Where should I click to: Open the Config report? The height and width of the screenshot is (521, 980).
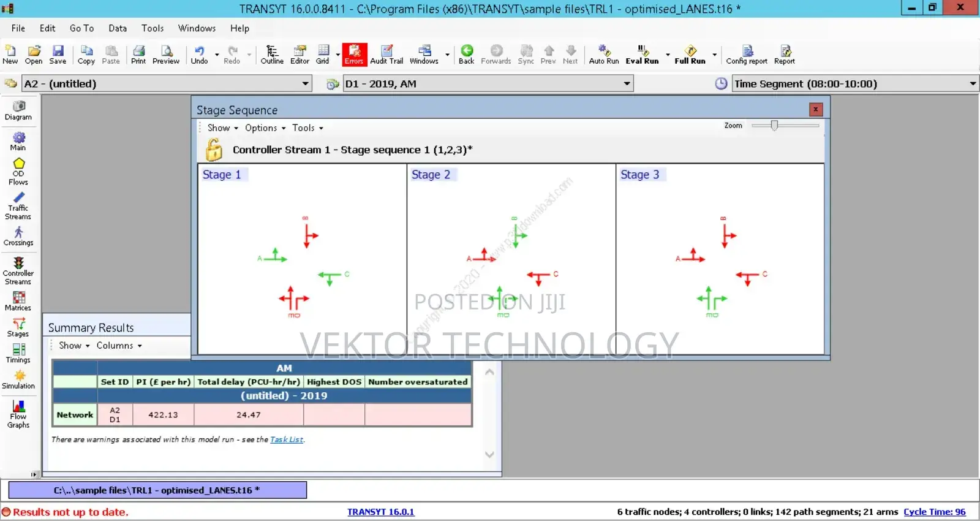pyautogui.click(x=747, y=54)
